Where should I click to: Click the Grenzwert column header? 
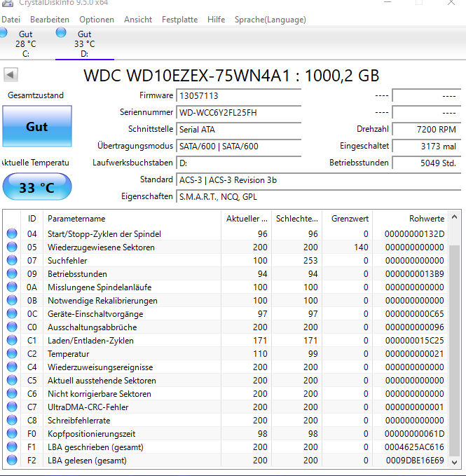[x=348, y=219]
